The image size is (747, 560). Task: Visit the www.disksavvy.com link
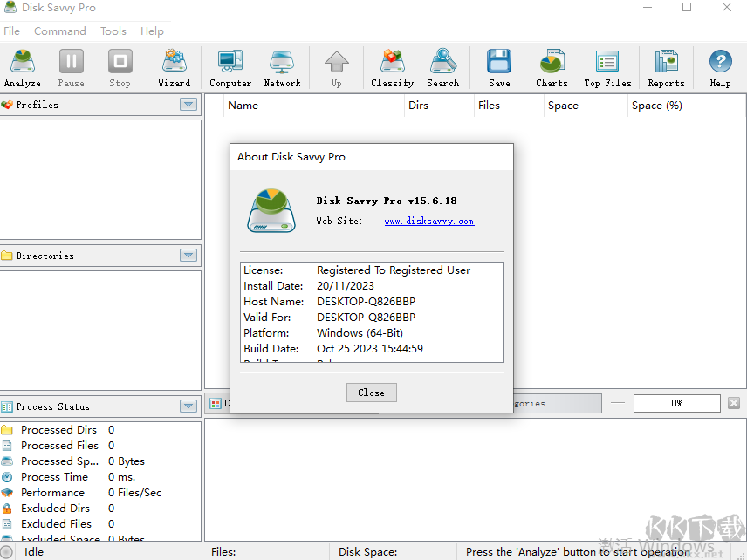[429, 222]
